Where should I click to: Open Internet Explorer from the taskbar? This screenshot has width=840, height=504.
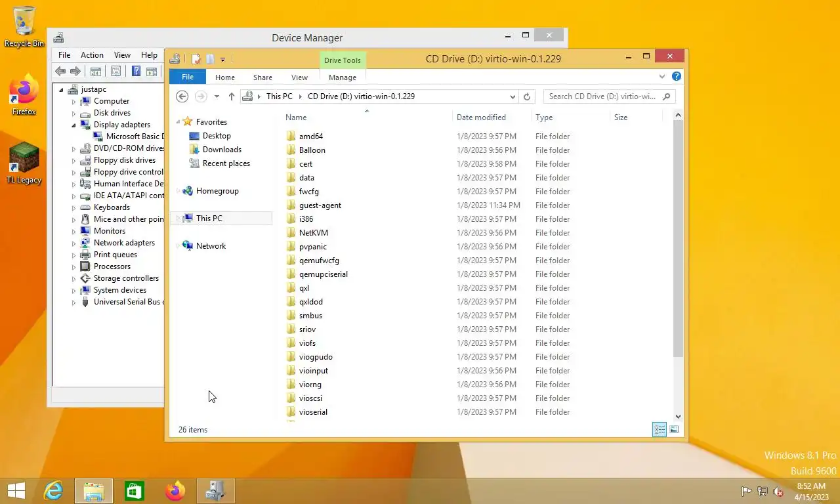pyautogui.click(x=53, y=491)
